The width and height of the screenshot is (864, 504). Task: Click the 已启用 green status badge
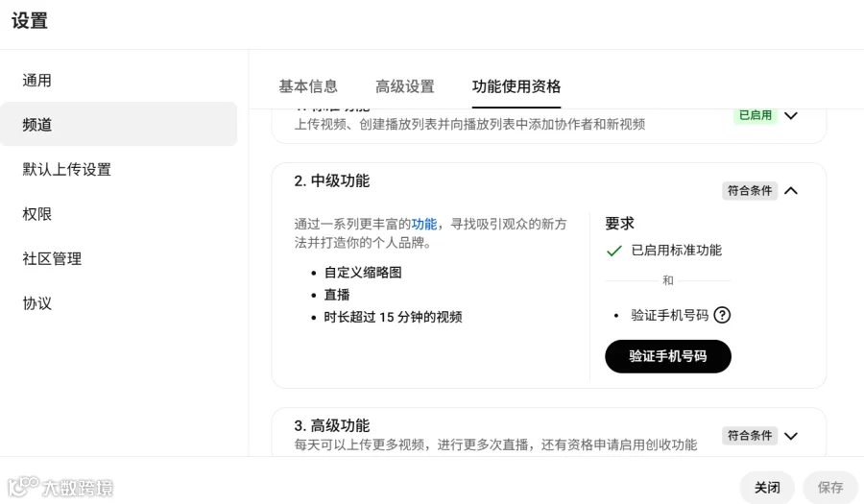click(x=756, y=115)
